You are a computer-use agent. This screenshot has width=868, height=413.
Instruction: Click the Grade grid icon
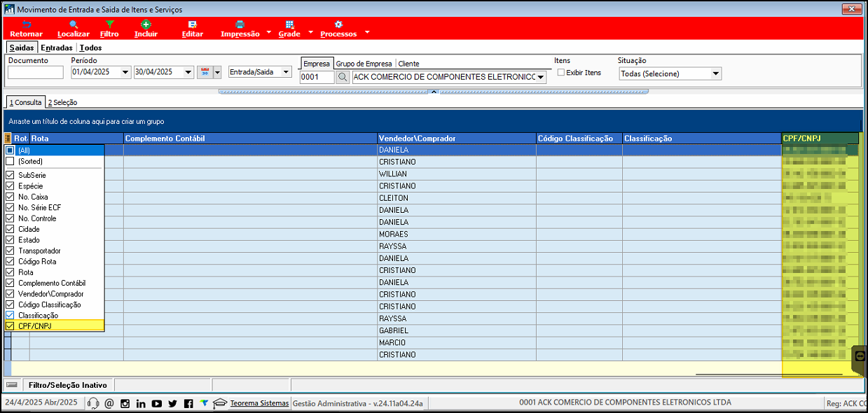click(289, 24)
